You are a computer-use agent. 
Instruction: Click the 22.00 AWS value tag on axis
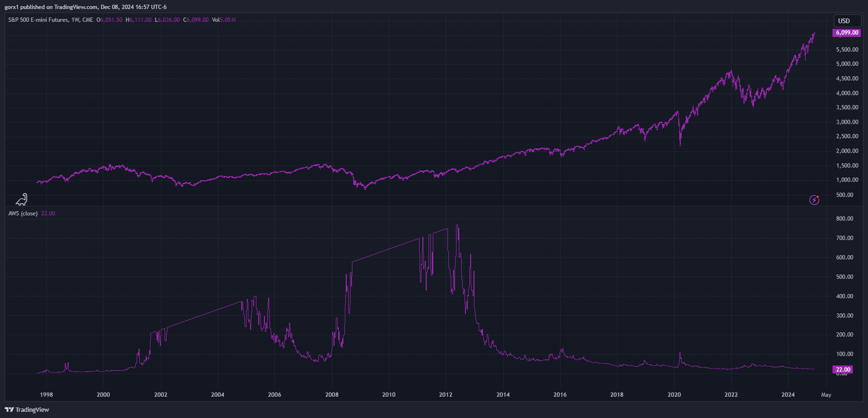point(842,370)
